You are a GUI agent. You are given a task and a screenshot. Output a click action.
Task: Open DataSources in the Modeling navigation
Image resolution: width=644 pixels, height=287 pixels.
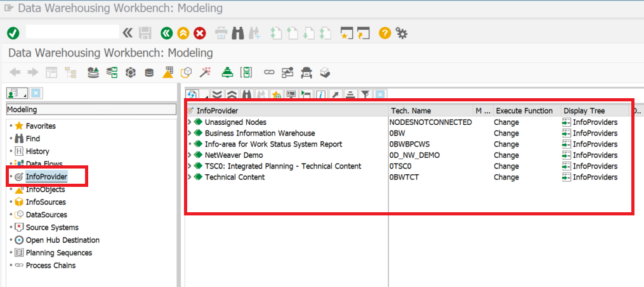point(46,215)
